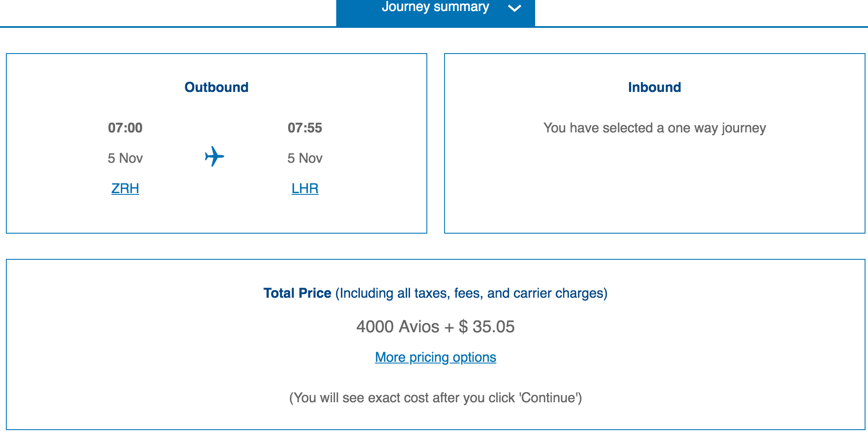The image size is (868, 436).
Task: Select the 07:55 arrival time
Action: [x=305, y=128]
